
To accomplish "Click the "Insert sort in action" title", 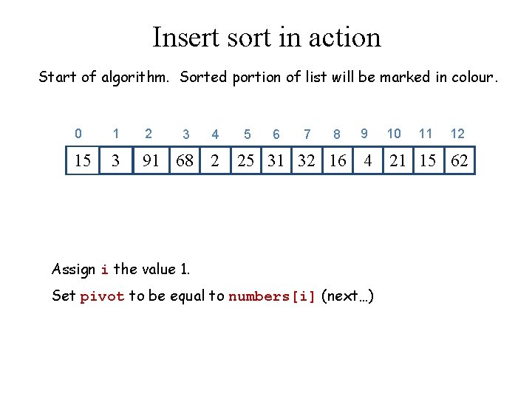I will point(266,37).
